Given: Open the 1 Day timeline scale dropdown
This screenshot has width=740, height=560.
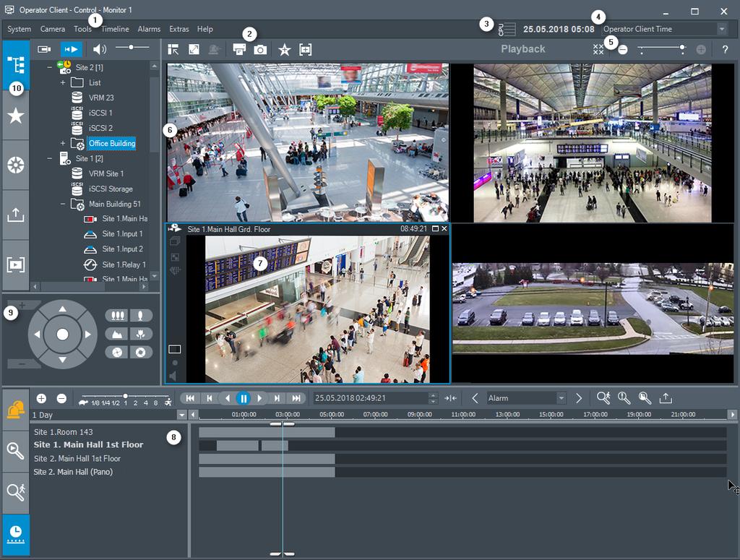Looking at the screenshot, I should pyautogui.click(x=181, y=415).
